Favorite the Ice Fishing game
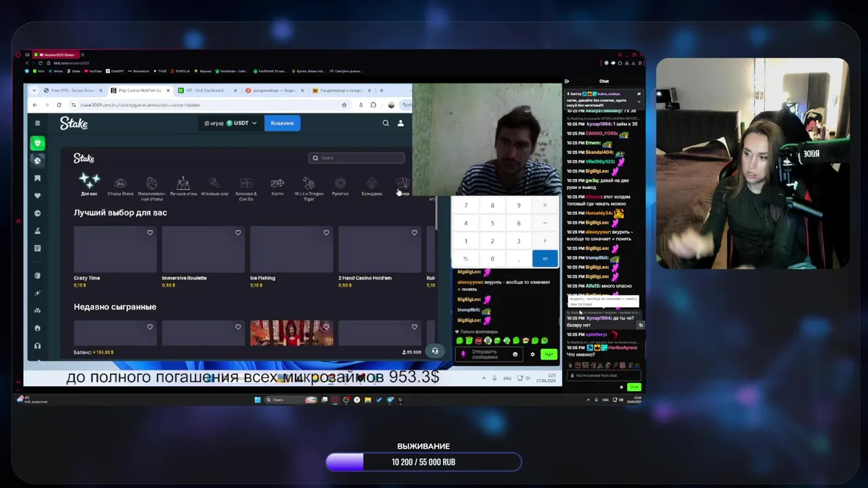Image resolution: width=868 pixels, height=488 pixels. [326, 232]
